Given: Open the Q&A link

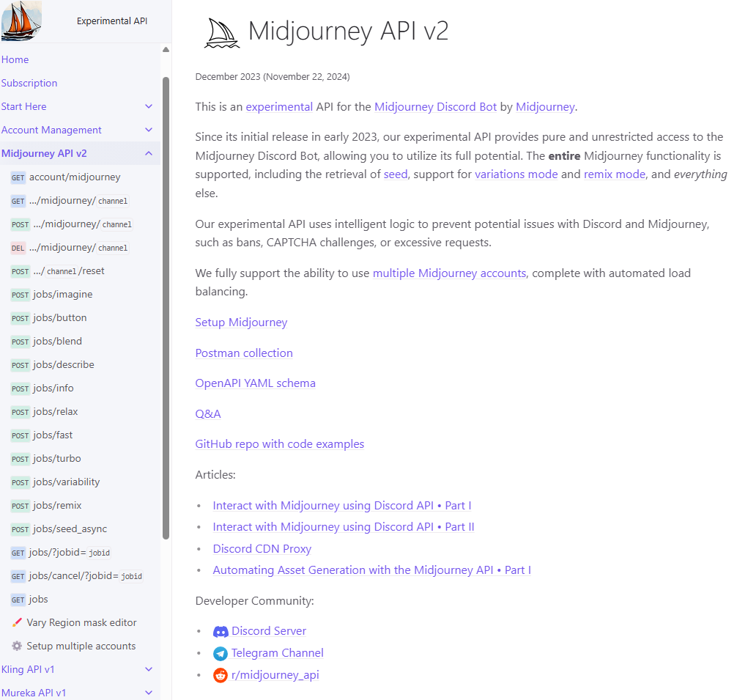Looking at the screenshot, I should pos(208,414).
